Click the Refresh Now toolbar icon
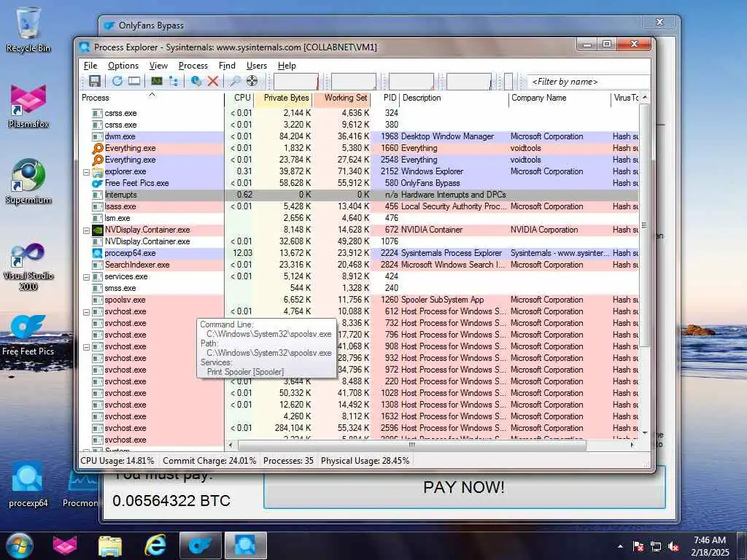747x560 pixels. click(x=117, y=81)
